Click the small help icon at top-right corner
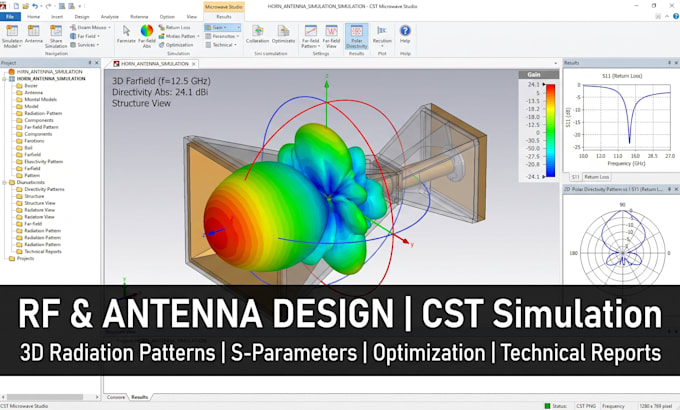Viewport: 680px width, 410px height. coord(676,16)
